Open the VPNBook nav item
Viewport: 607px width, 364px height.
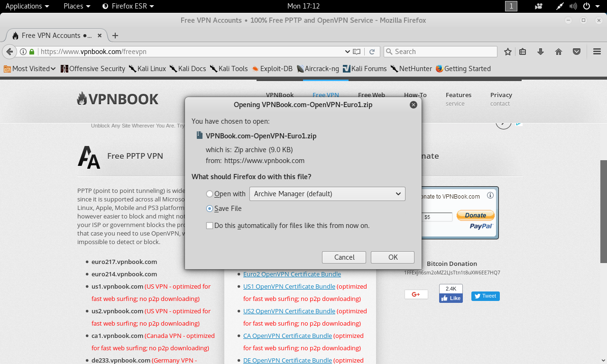tap(280, 95)
